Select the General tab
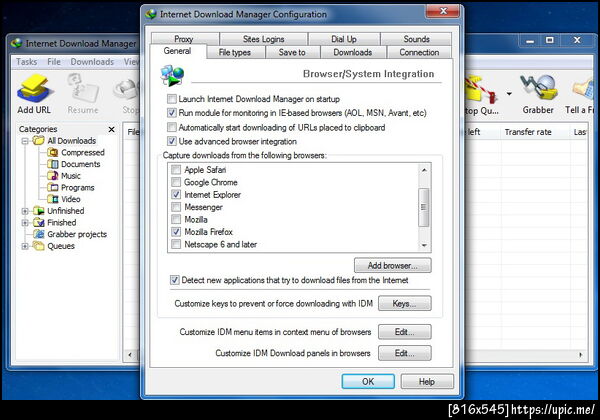 (178, 51)
